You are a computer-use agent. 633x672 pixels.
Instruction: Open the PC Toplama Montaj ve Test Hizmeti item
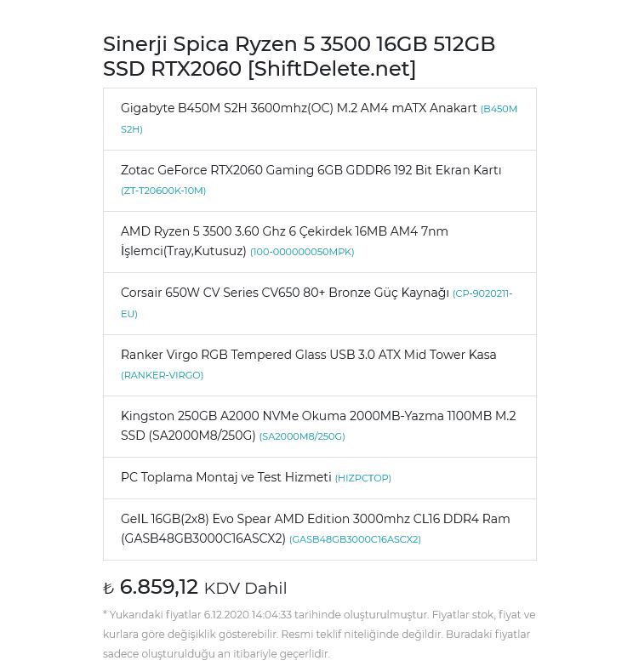point(225,478)
